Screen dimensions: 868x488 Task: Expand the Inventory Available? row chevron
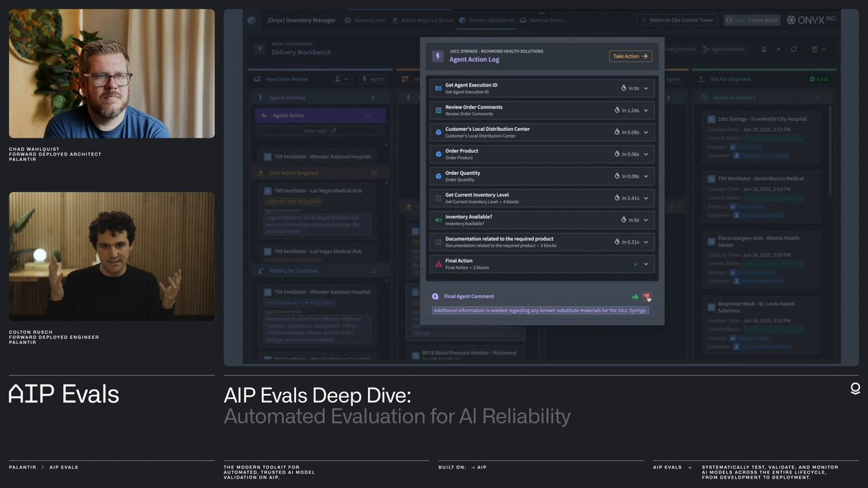(646, 220)
